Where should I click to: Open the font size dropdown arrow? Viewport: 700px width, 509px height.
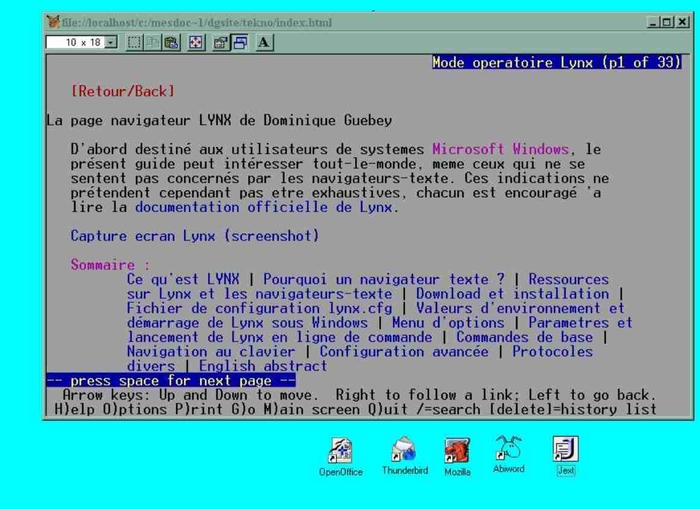coord(111,42)
